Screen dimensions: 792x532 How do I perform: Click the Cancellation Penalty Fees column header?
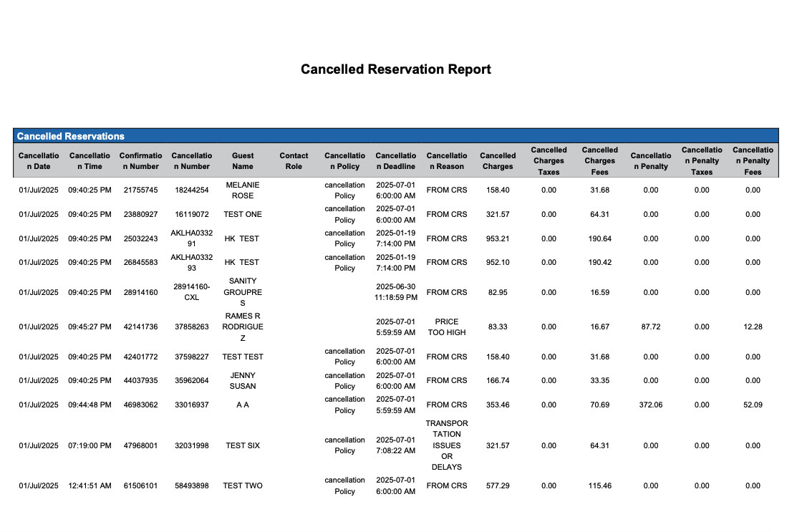point(753,160)
